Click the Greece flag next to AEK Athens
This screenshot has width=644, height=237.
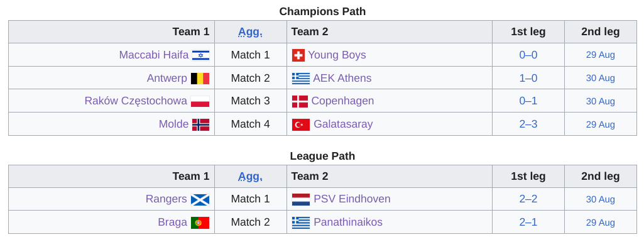301,78
